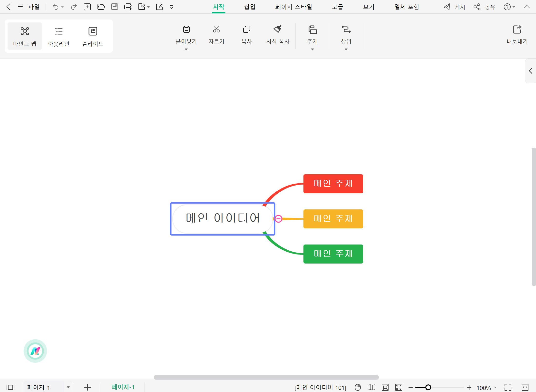
Task: Click the print icon
Action: point(128,7)
